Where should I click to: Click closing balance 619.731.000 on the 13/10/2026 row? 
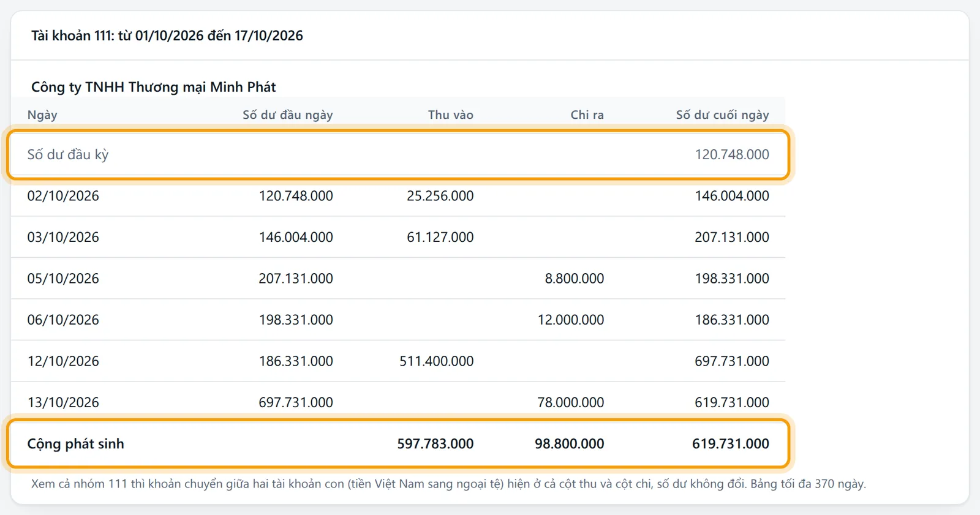(732, 402)
